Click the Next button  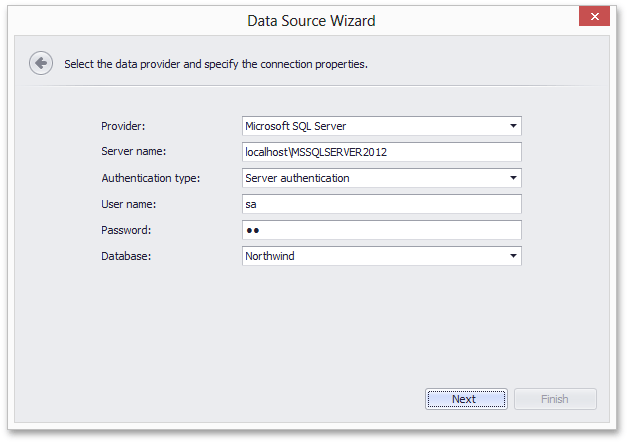click(466, 399)
